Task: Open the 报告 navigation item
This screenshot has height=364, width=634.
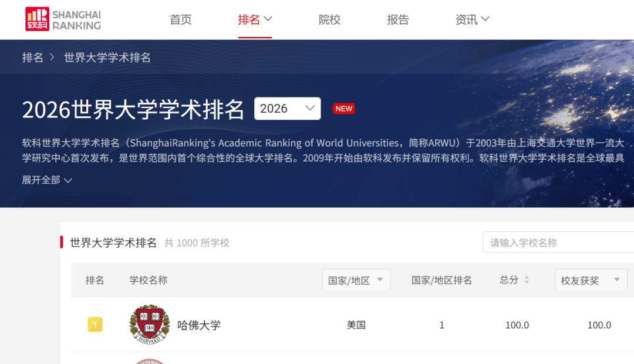Action: click(x=398, y=19)
